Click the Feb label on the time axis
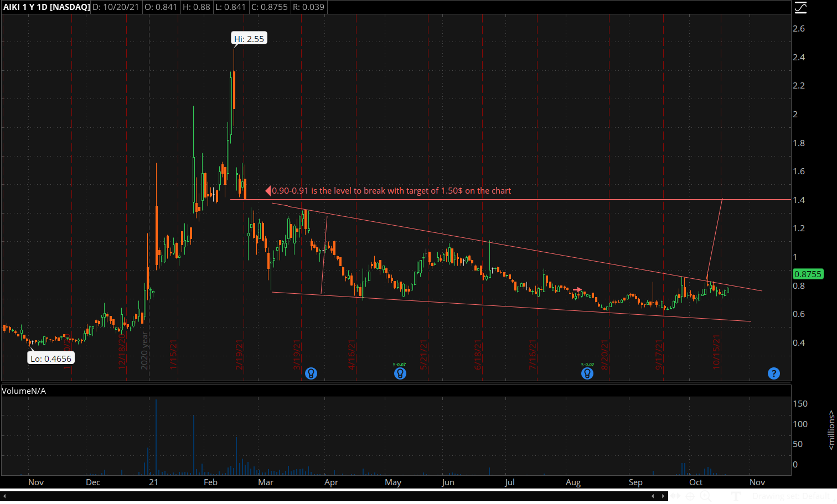The width and height of the screenshot is (837, 504). tap(210, 482)
